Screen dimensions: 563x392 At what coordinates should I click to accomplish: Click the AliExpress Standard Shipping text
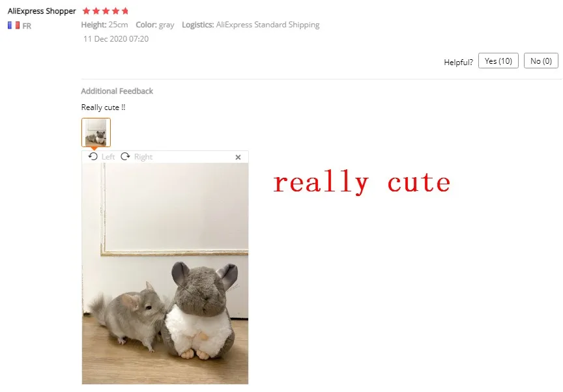[x=268, y=25]
